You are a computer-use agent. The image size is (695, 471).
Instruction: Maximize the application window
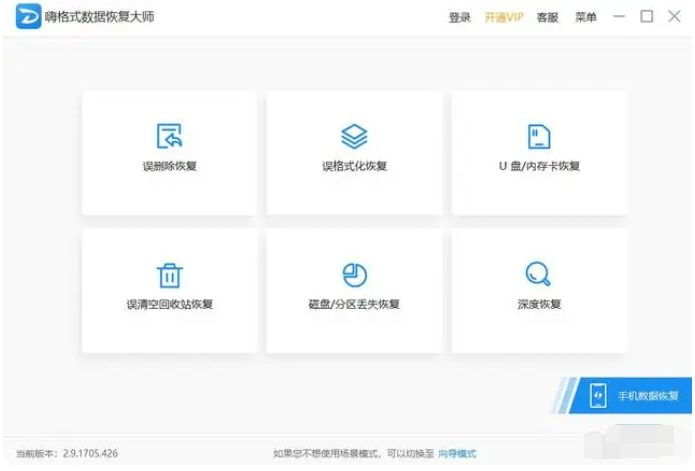point(646,17)
